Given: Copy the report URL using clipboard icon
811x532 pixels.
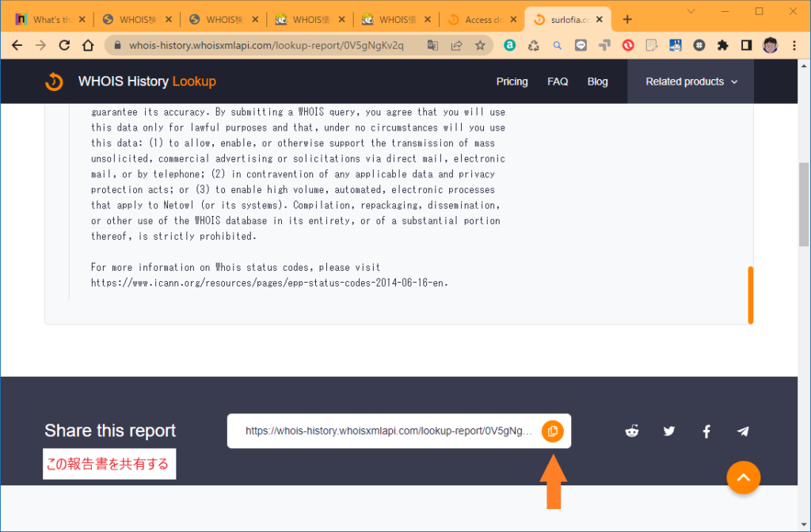Looking at the screenshot, I should point(552,431).
